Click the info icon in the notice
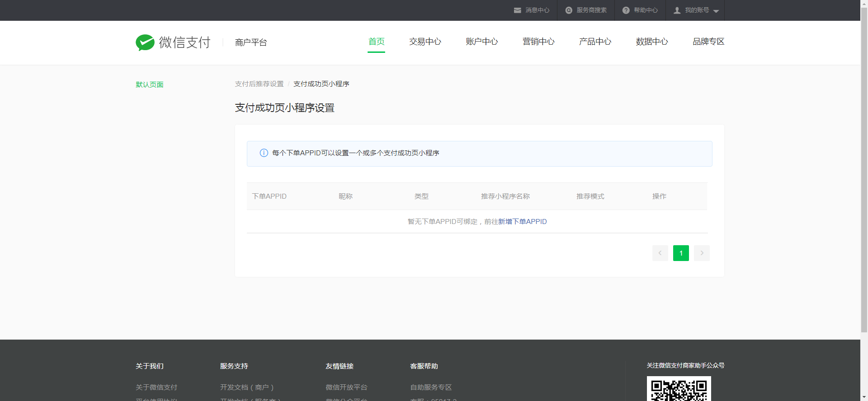 264,153
